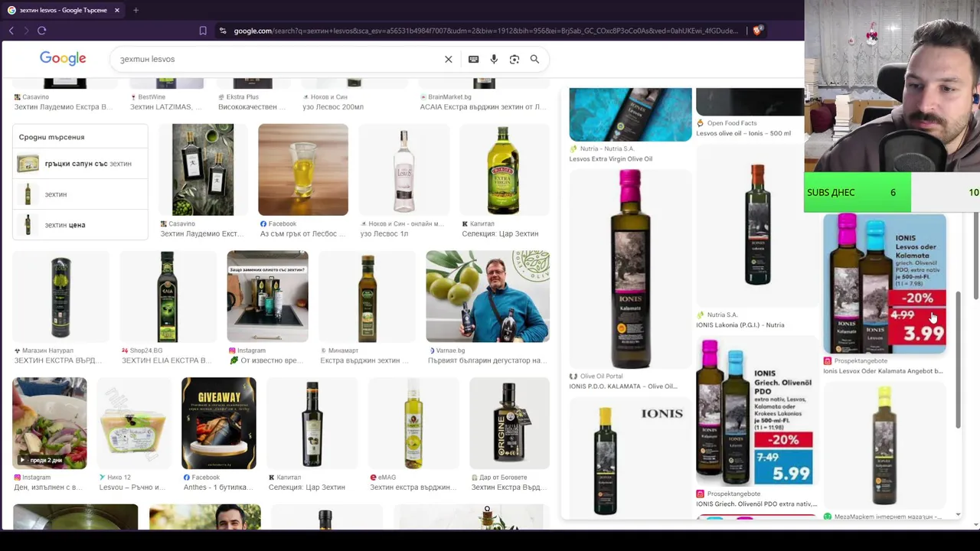This screenshot has height=551, width=980.
Task: Open 'Lesvos Extra Virgin Olive Oil' Nutria result
Action: [611, 159]
